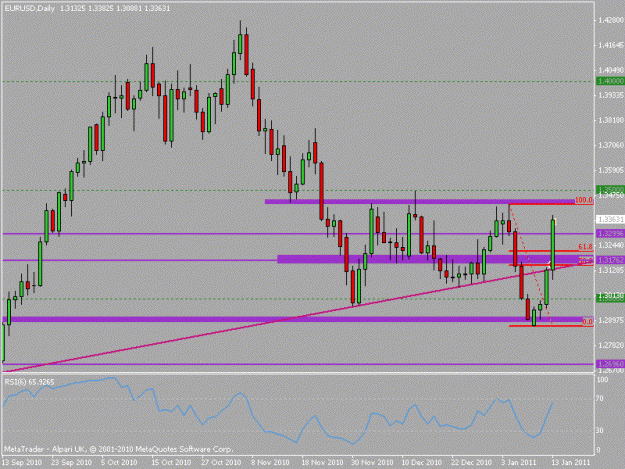This screenshot has width=625, height=469.
Task: Click the 1.27820 price axis label
Action: [x=611, y=345]
